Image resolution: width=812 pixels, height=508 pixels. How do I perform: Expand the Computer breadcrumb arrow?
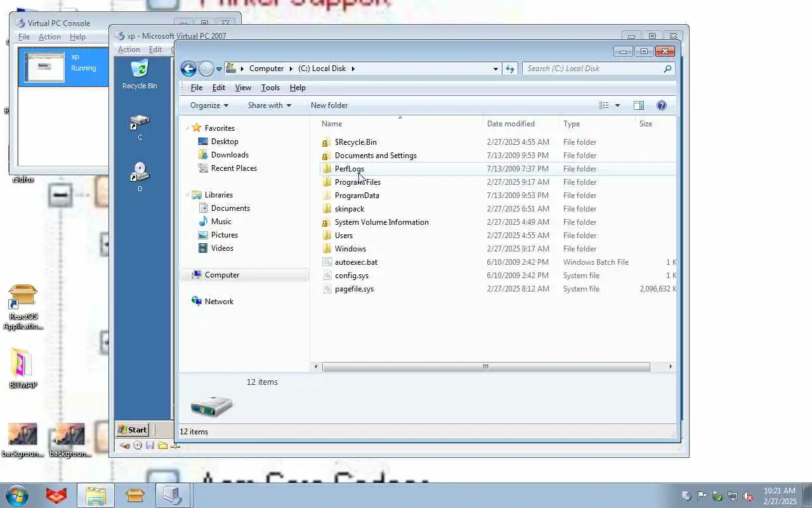pyautogui.click(x=291, y=69)
